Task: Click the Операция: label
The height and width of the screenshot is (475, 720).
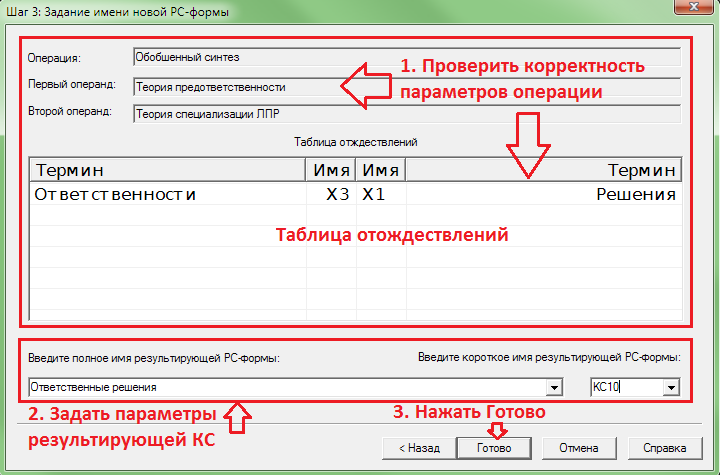Action: point(54,58)
